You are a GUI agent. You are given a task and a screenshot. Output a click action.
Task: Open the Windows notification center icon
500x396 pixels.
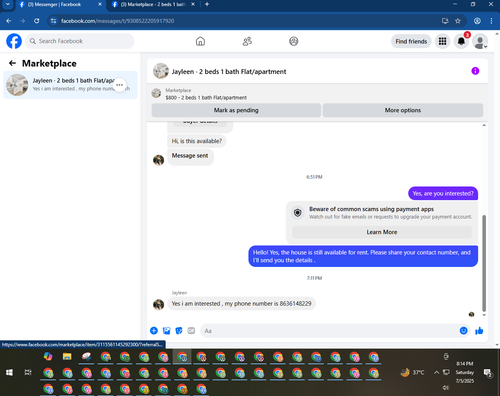click(488, 373)
